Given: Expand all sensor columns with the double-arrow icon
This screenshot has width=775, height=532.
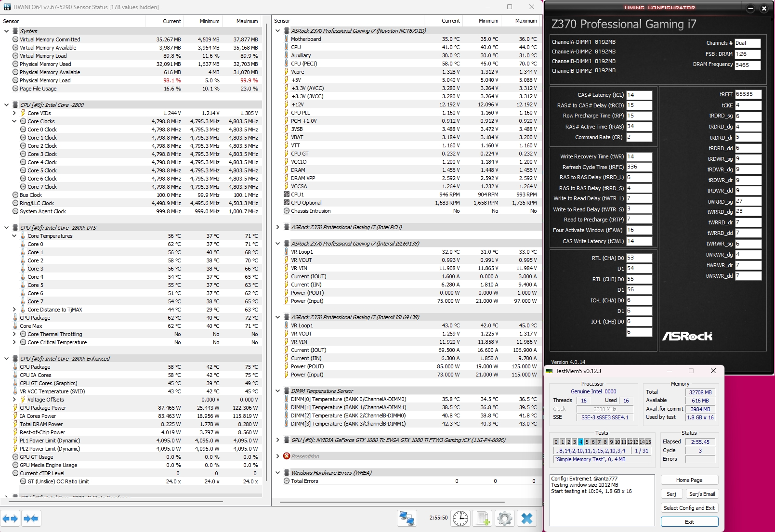Looking at the screenshot, I should pos(10,519).
